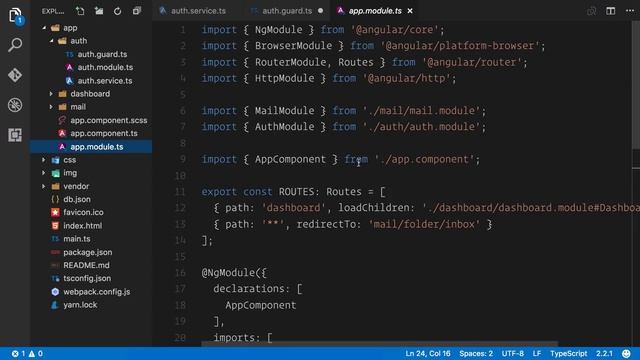Open tsconfig.json file
This screenshot has height=360, width=640.
coord(87,278)
